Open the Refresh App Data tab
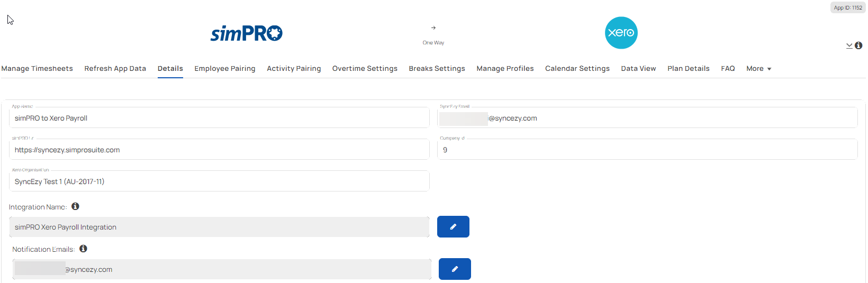 tap(115, 68)
